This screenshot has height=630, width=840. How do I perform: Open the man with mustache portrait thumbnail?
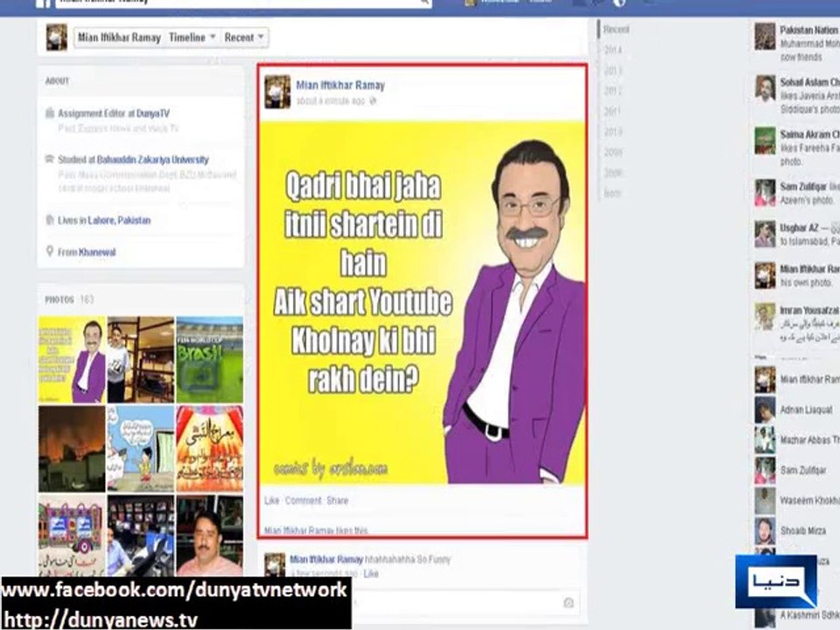(209, 535)
